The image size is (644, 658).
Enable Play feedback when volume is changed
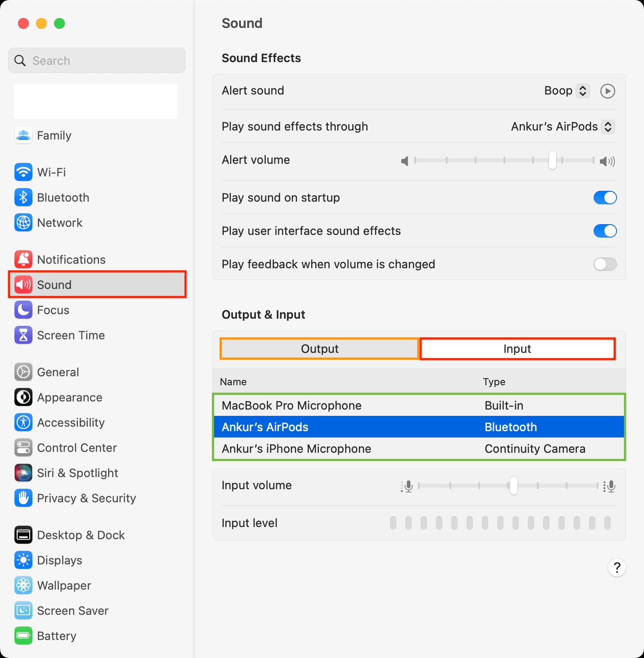[605, 264]
